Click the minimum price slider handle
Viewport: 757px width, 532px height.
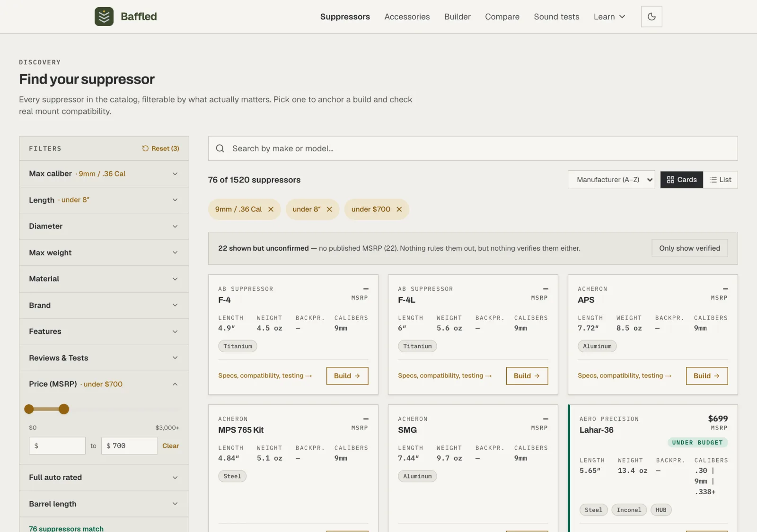(29, 409)
